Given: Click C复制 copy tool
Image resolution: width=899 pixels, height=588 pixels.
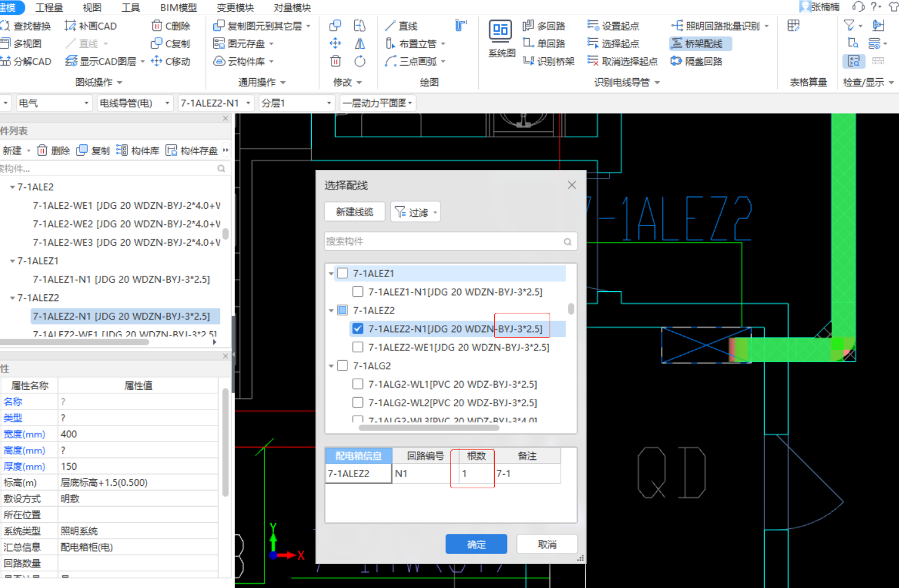Looking at the screenshot, I should tap(171, 44).
